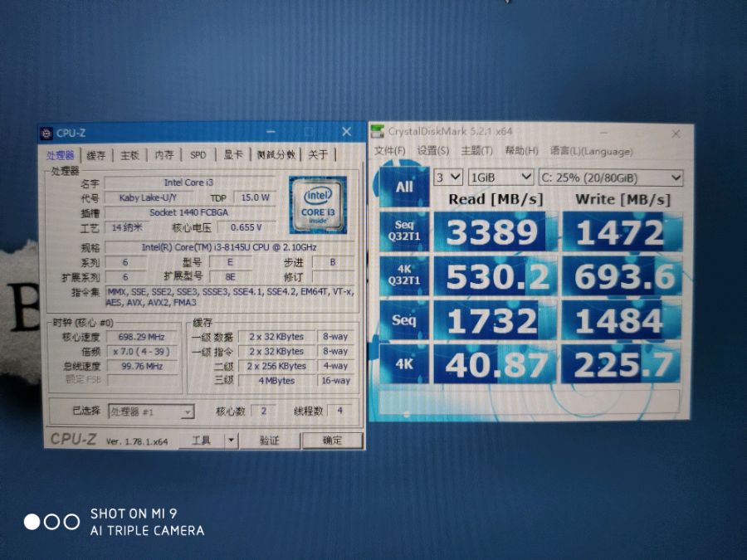The width and height of the screenshot is (747, 560).
Task: Open the 语言(L)(Language) menu in CrystalDiskMark
Action: pos(591,152)
